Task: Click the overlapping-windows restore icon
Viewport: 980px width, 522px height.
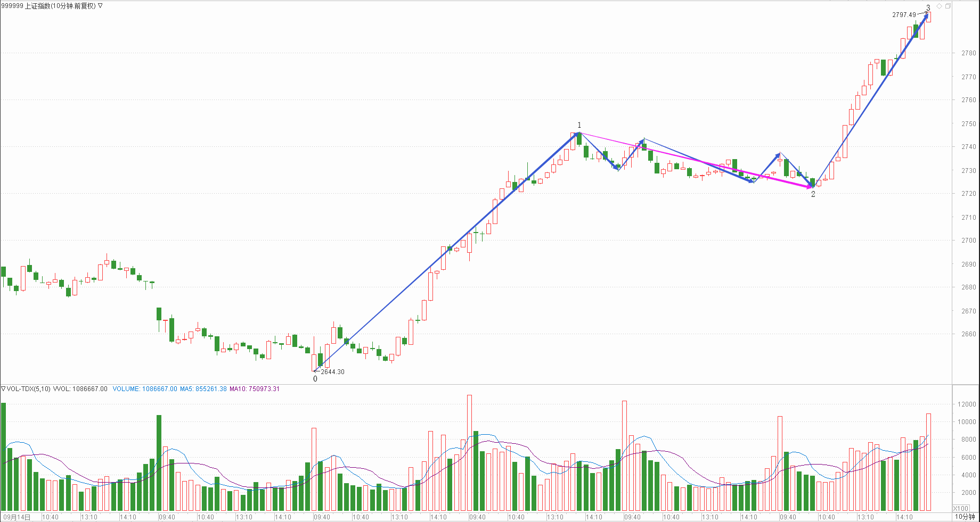Action: [x=948, y=6]
